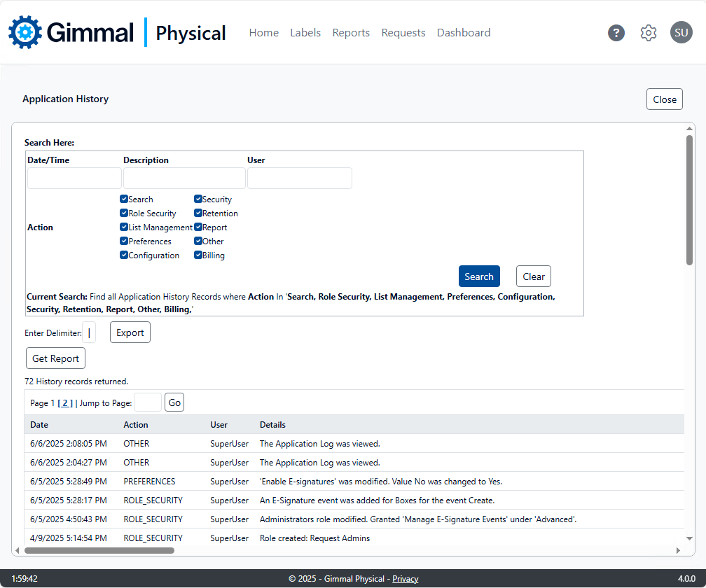Uncheck the Search action checkbox
Screen dimensions: 706x588
[x=124, y=199]
